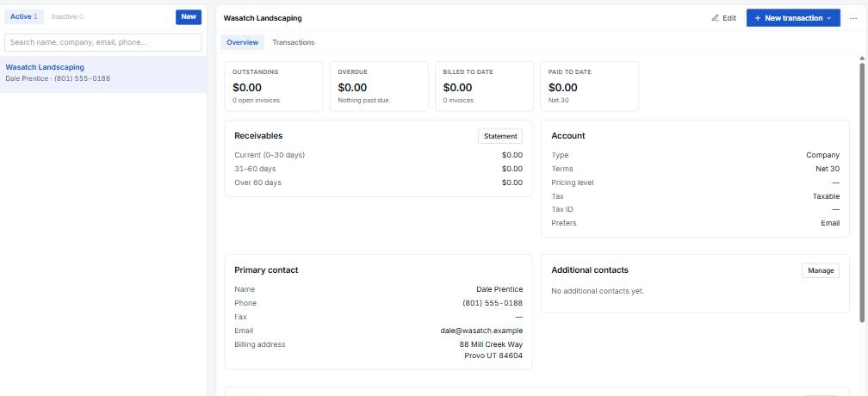The image size is (868, 396).
Task: Click the Over 60 days receivables row
Action: pos(378,183)
